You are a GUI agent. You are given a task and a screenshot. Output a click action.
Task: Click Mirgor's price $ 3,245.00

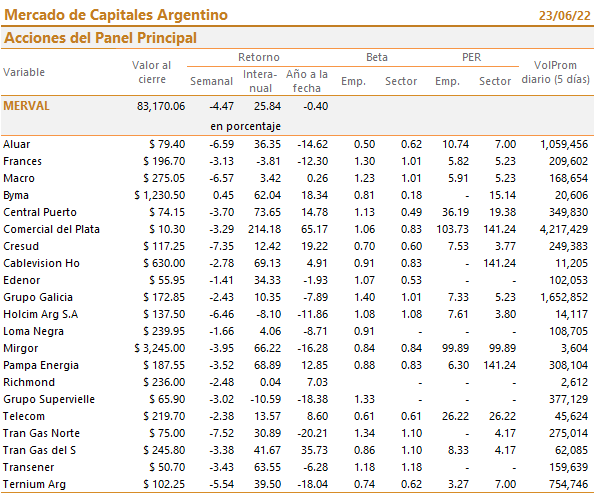[159, 348]
